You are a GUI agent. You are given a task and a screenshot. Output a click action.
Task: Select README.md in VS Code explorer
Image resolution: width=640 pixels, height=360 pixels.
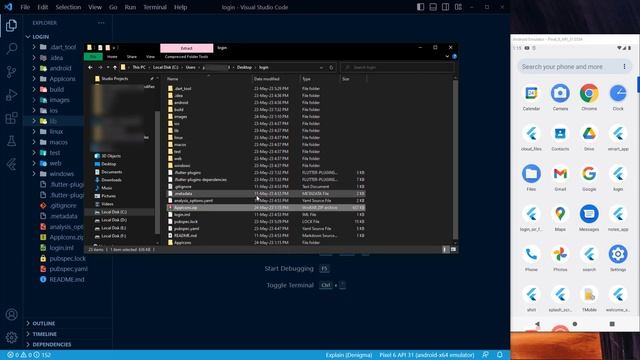pyautogui.click(x=67, y=280)
